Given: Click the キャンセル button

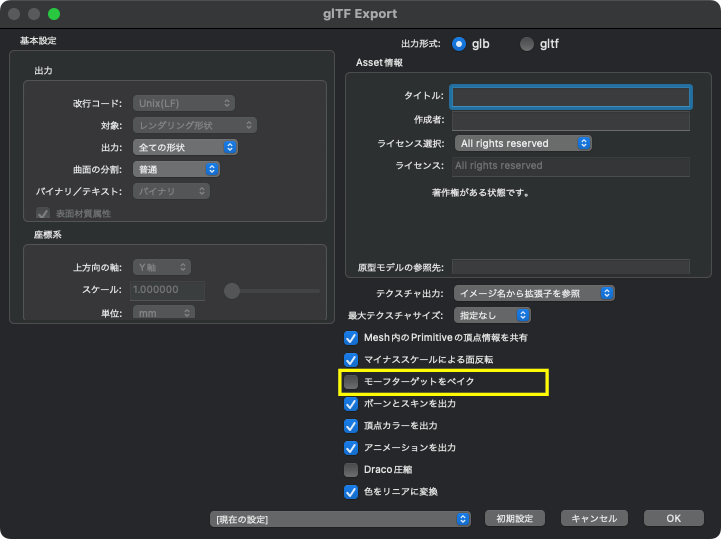Looking at the screenshot, I should pyautogui.click(x=594, y=518).
